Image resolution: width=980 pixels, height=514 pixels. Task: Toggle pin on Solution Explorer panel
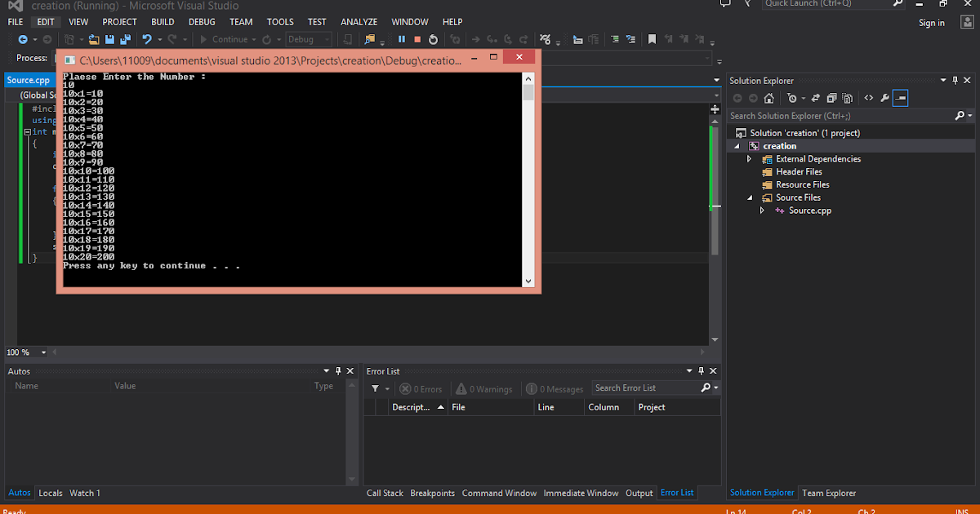(x=955, y=80)
